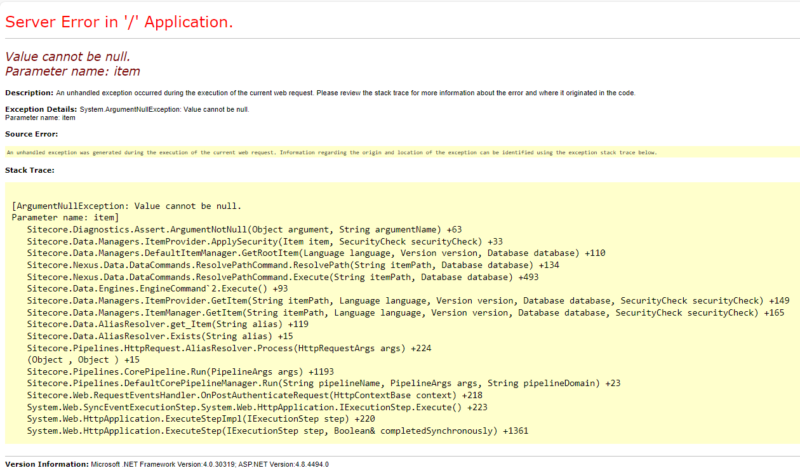Click the 'Exception Details:' label
The width and height of the screenshot is (800, 468).
(x=41, y=109)
